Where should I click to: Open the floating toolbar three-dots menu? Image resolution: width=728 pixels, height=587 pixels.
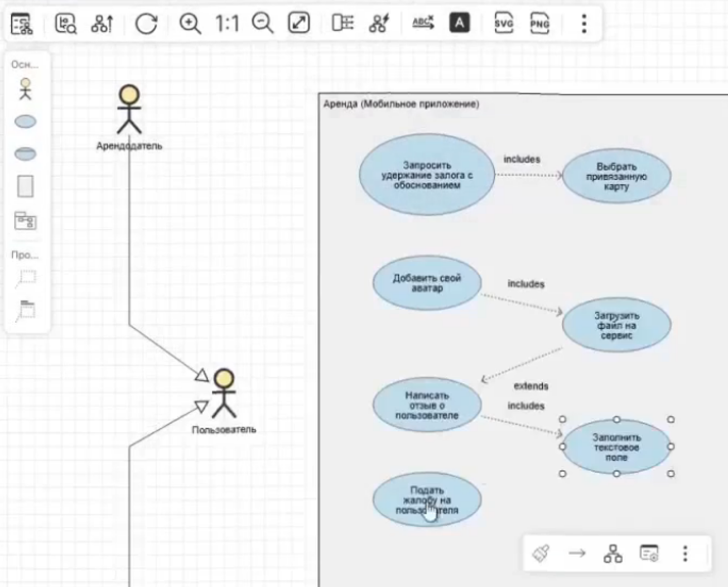point(685,553)
